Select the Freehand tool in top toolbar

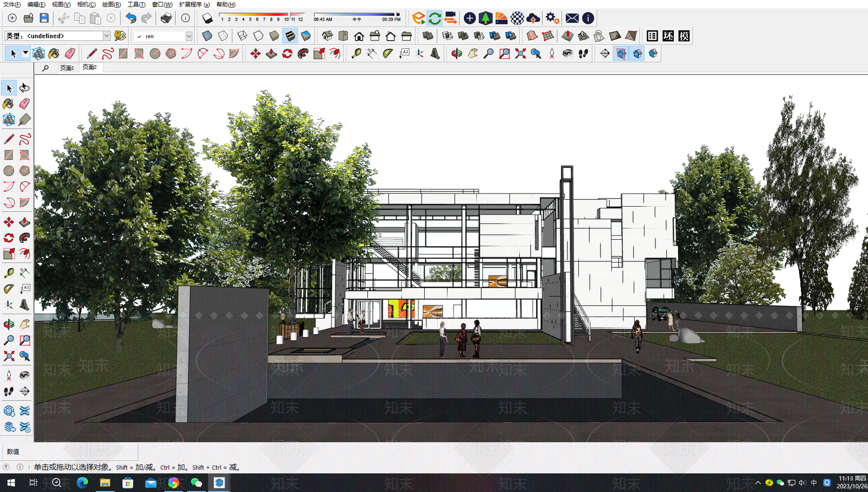tap(107, 53)
